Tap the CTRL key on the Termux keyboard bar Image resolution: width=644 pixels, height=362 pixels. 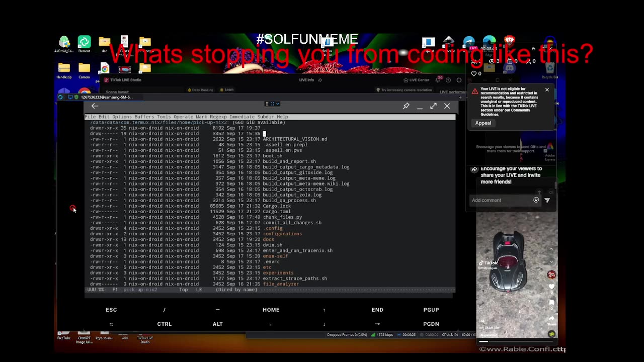(x=165, y=324)
